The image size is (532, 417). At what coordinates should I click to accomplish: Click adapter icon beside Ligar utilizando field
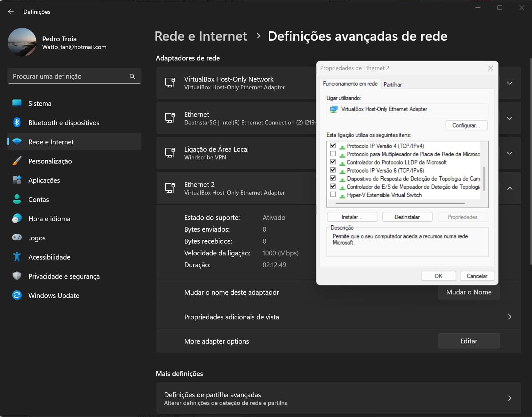[334, 109]
